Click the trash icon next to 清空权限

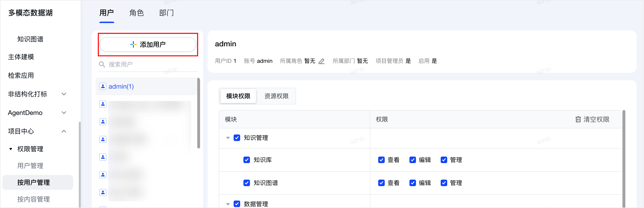(x=578, y=119)
